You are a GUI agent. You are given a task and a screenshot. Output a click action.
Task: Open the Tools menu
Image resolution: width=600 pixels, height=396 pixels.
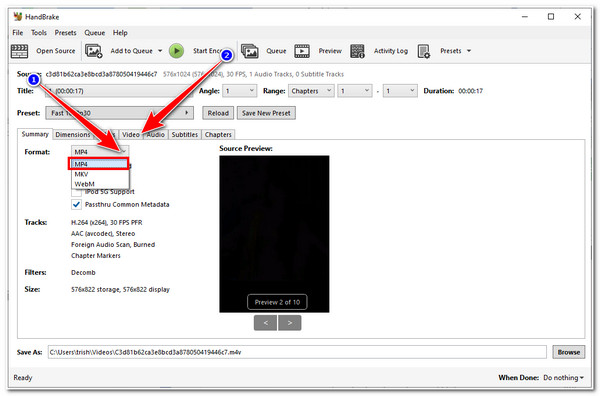click(39, 33)
